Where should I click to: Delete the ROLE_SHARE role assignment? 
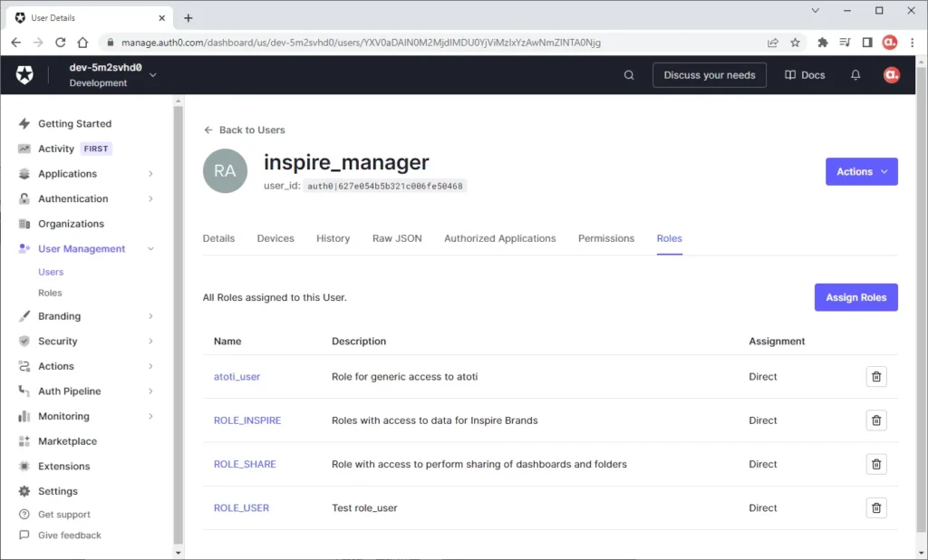[x=876, y=464]
